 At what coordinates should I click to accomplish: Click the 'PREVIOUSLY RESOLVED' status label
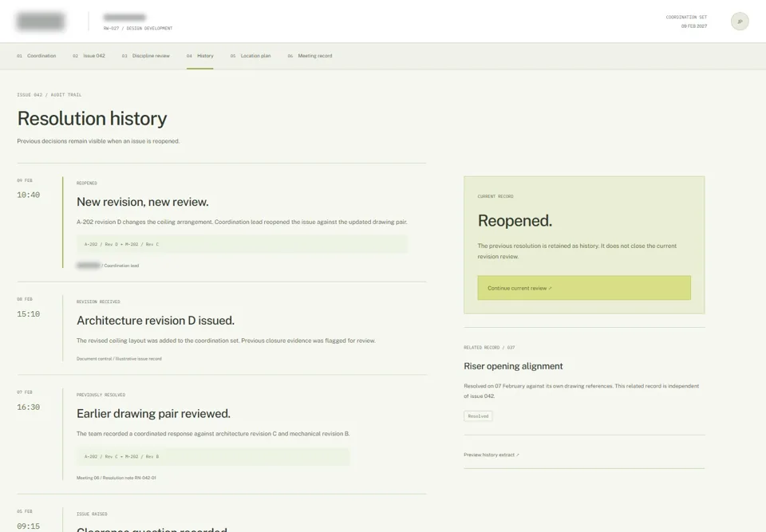101,395
